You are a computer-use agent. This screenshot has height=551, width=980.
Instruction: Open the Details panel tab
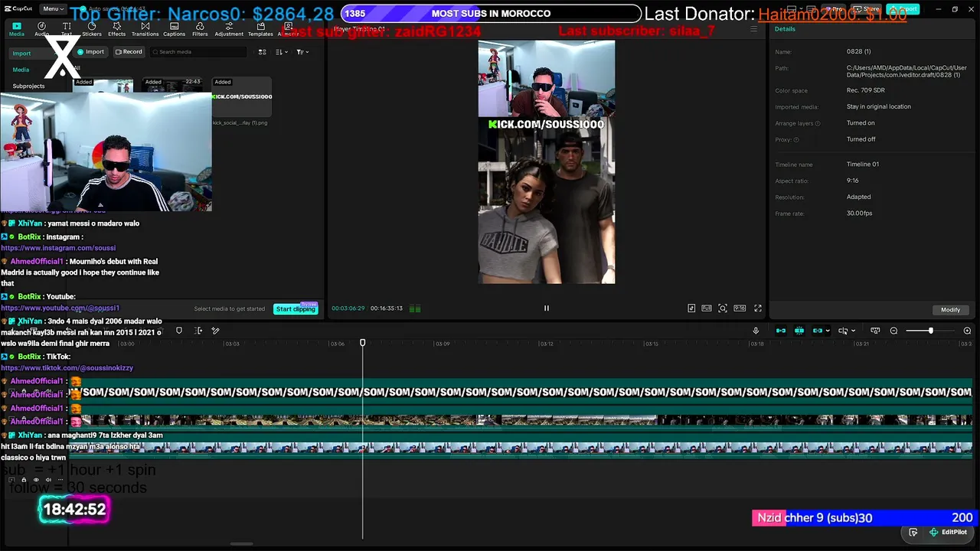point(785,29)
